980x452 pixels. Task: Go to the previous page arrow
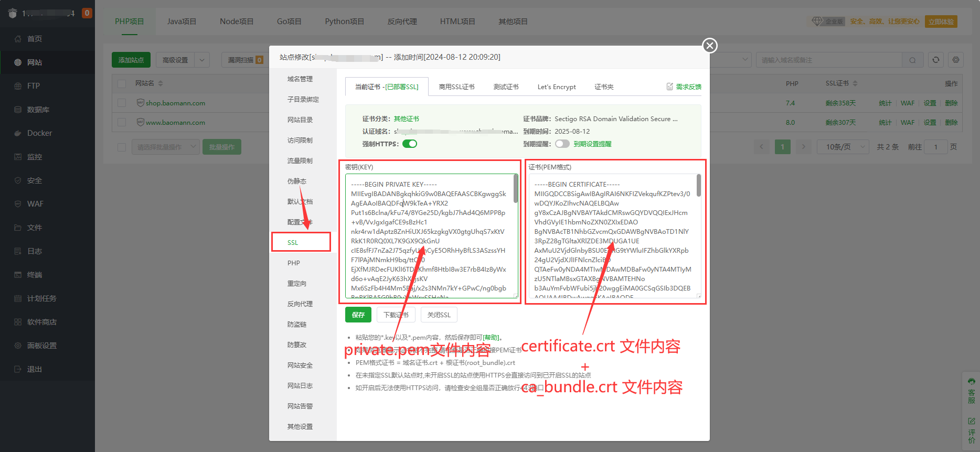762,147
